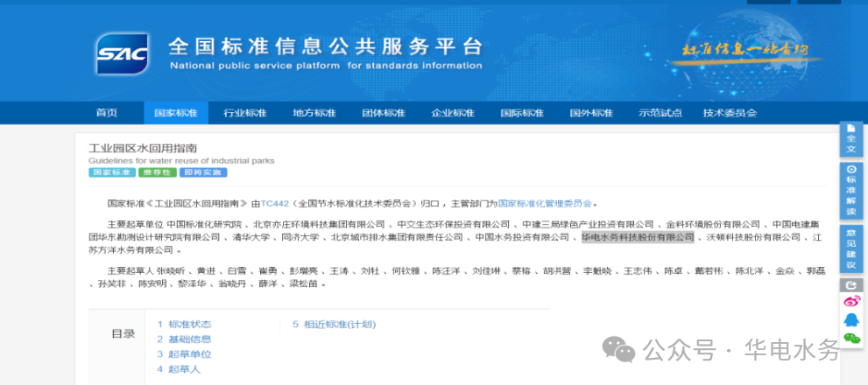Jump to 5 相近标准(计划) in contents
This screenshot has width=868, height=385.
335,324
